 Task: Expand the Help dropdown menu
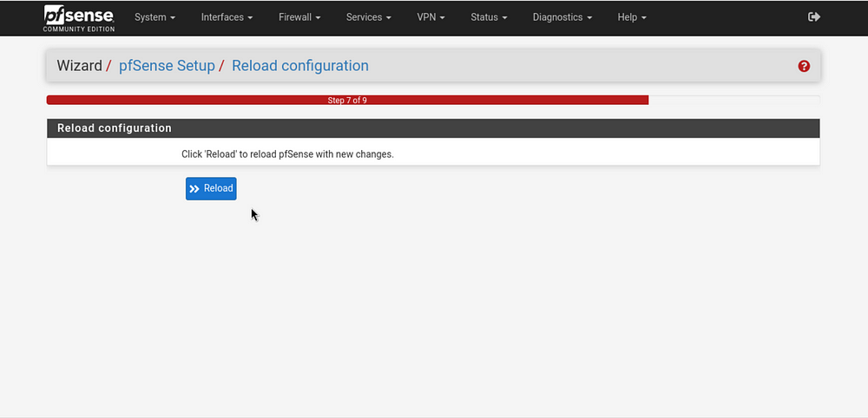(x=632, y=17)
